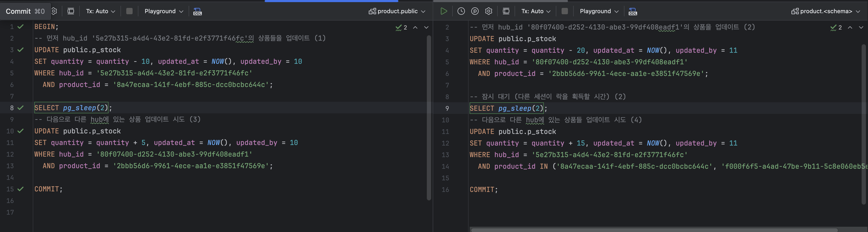Open the inspections widget in right editor
868x232 pixels.
836,28
